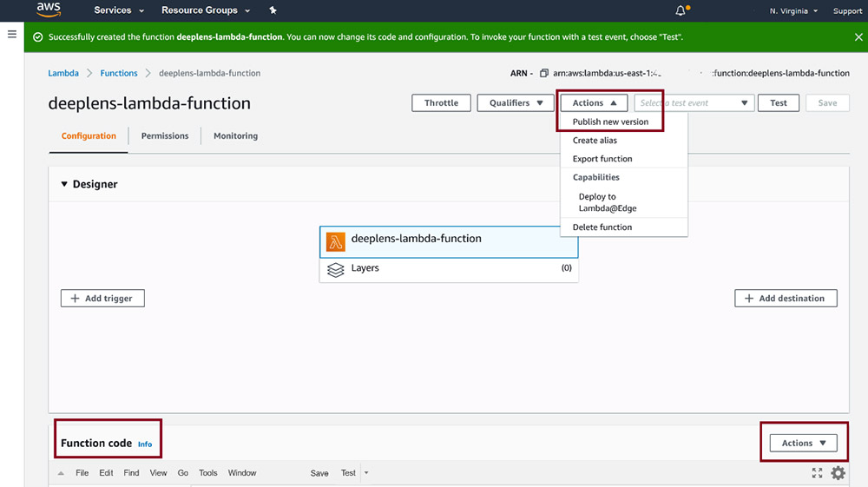Open code editor settings gear
The image size is (868, 487).
pos(838,472)
